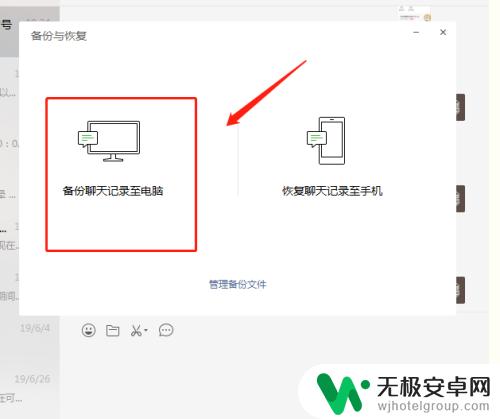
Task: Click the computer monitor backup icon
Action: 109,141
